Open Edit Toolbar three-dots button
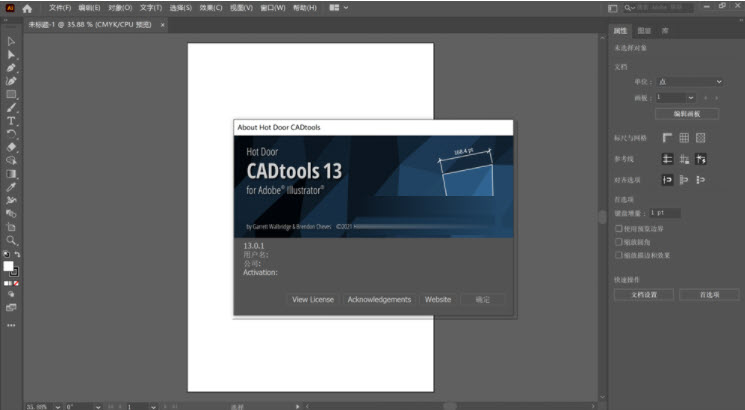The image size is (745, 410). click(11, 325)
